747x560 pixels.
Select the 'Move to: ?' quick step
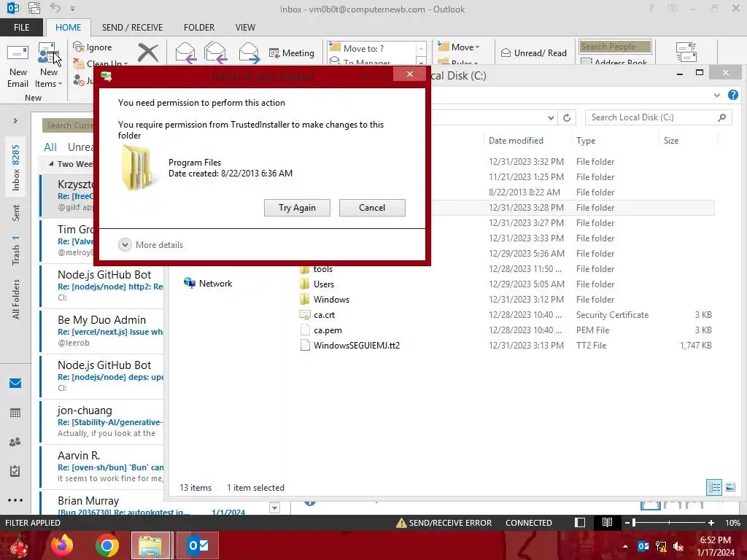[x=371, y=48]
